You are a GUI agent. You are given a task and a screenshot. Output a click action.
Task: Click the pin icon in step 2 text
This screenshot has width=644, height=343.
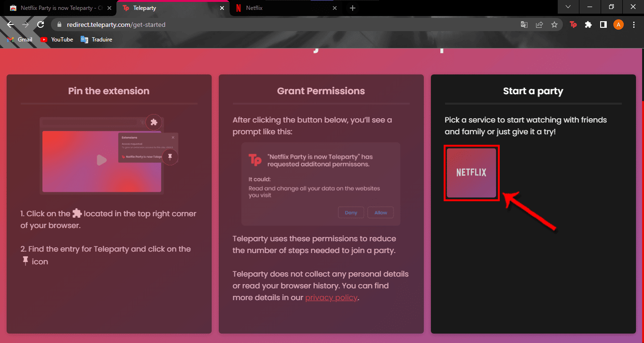click(25, 261)
